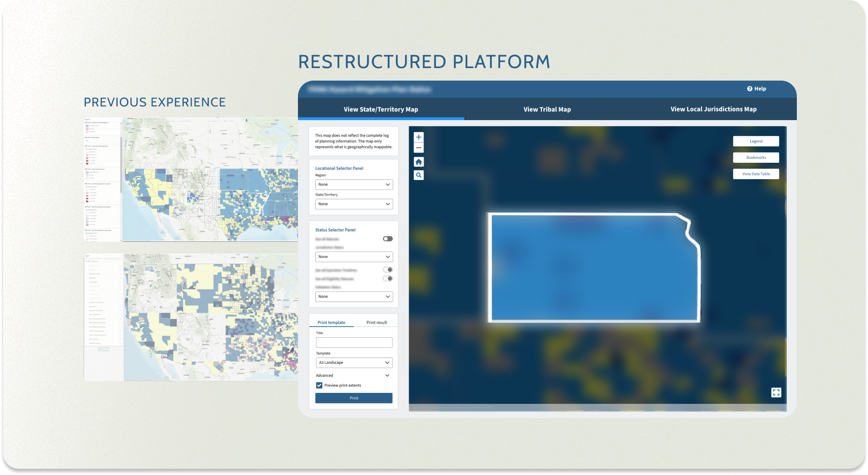Open the Print result tab
The height and width of the screenshot is (475, 868).
click(x=376, y=322)
